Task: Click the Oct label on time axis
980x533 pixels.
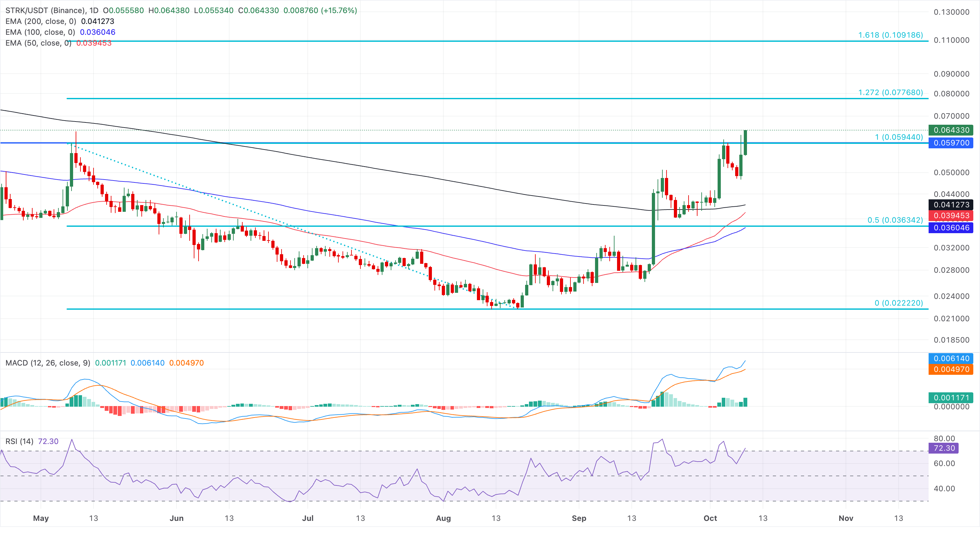Action: click(x=710, y=518)
